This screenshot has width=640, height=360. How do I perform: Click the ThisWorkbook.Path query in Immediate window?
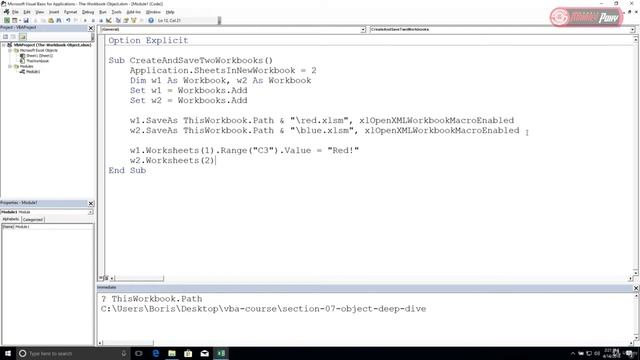(151, 299)
